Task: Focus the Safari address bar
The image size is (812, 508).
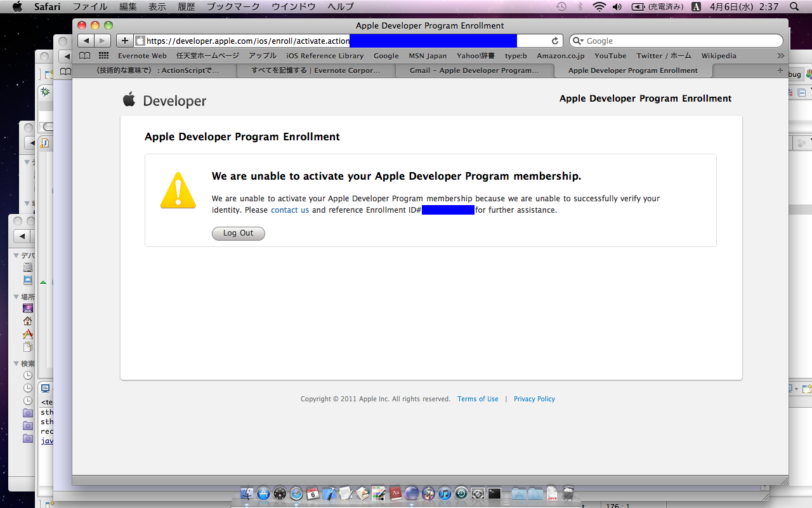Action: click(348, 41)
